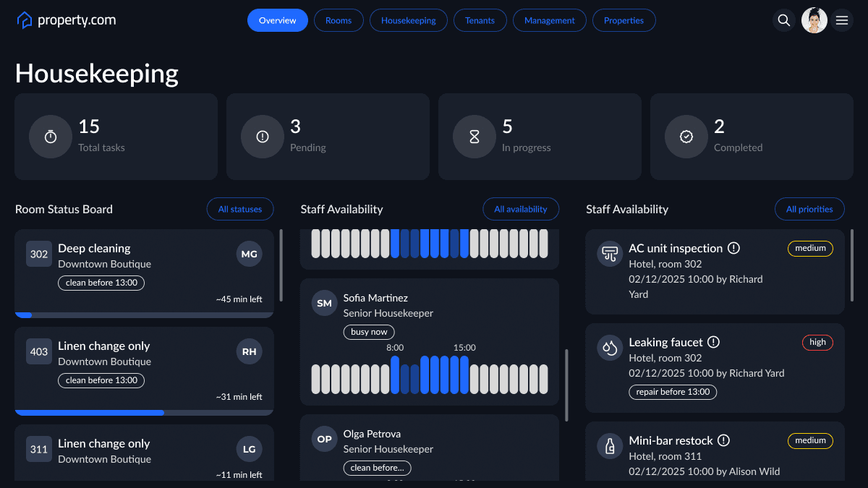
Task: Click the stopwatch icon for Total tasks
Action: coord(51,137)
